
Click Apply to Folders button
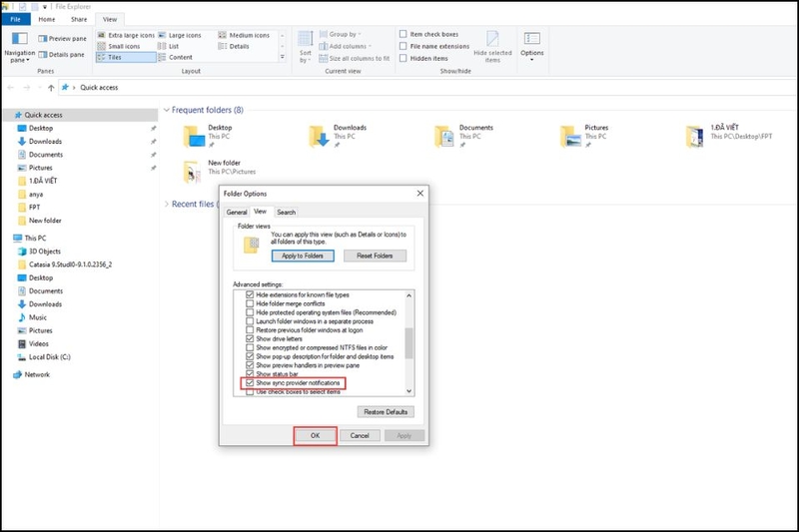click(x=303, y=257)
